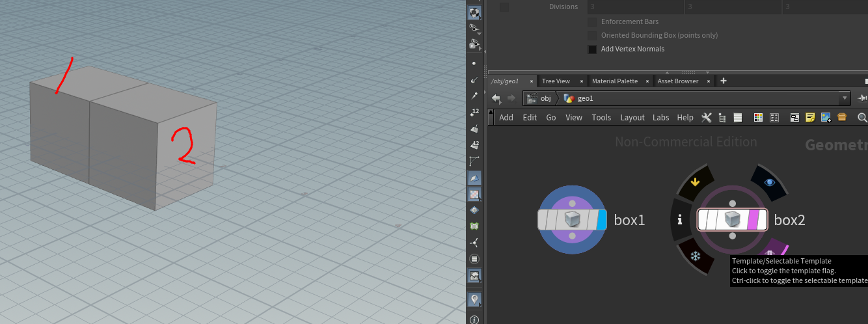
Task: Switch to list mode icon
Action: (x=737, y=118)
